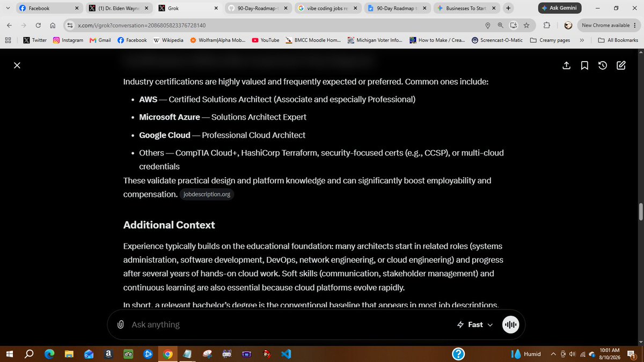
Task: Click the blue help question mark taskbar icon
Action: click(x=458, y=354)
